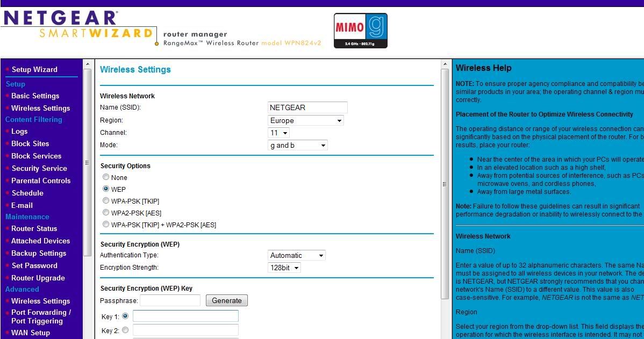Expand the Mode dropdown
Screen dimensions: 644x339
(x=298, y=145)
